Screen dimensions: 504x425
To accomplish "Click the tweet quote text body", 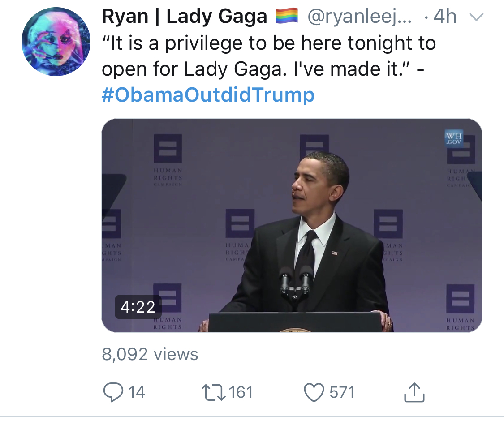I will click(x=269, y=56).
